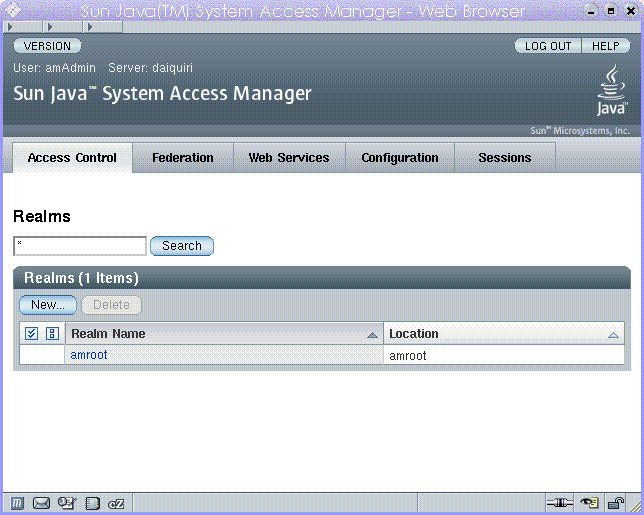Click the 'Sun Java System Access Manager' heading

[162, 94]
